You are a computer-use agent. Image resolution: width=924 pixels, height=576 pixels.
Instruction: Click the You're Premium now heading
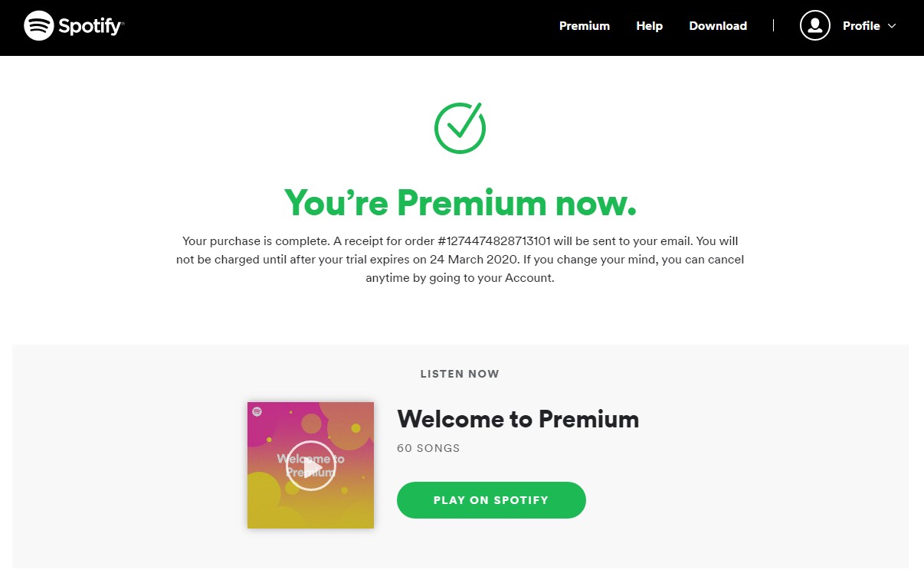460,202
